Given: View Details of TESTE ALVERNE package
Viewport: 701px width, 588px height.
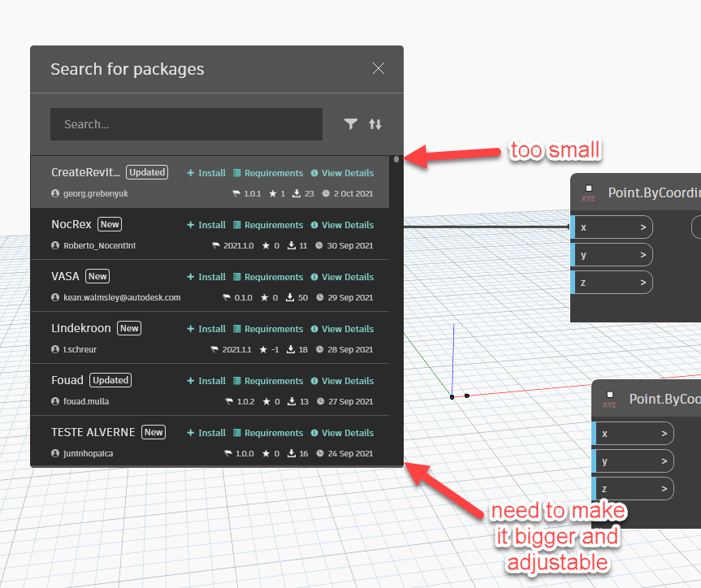Looking at the screenshot, I should tap(342, 432).
